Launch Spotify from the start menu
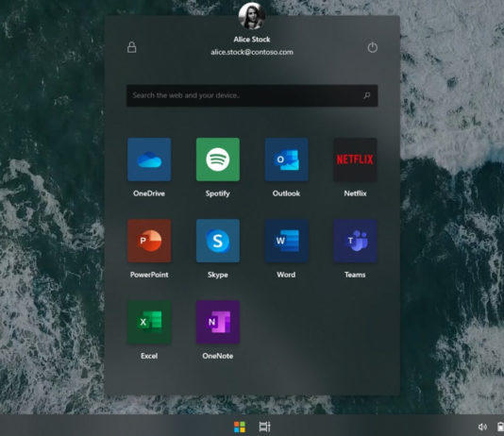 pos(218,159)
